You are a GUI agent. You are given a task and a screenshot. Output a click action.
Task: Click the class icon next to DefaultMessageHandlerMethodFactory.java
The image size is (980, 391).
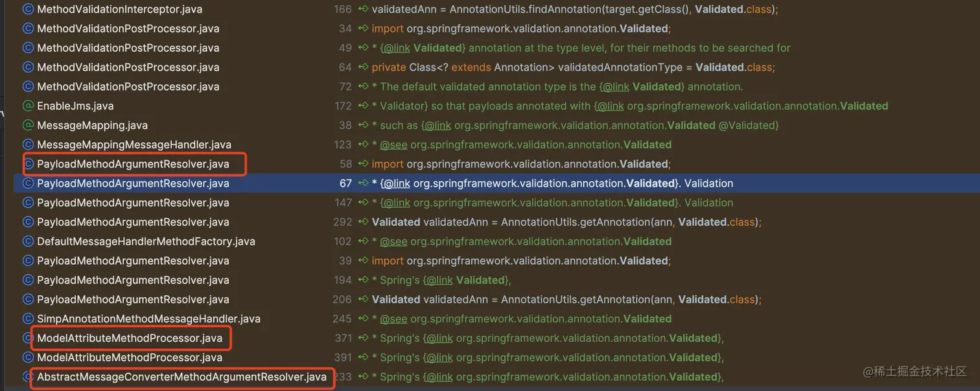(x=27, y=241)
